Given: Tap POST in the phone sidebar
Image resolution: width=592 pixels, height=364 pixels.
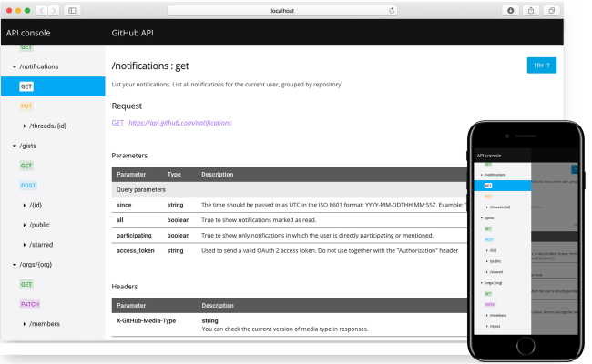Looking at the screenshot, I should (x=489, y=239).
